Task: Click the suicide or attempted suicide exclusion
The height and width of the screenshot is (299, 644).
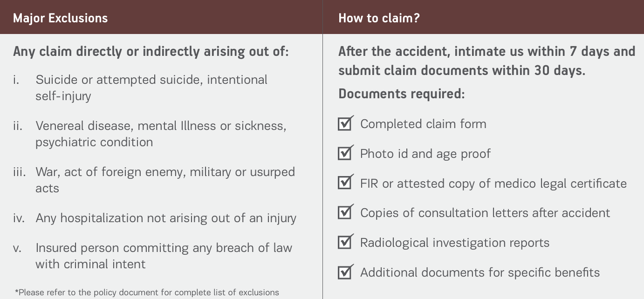Action: 151,88
